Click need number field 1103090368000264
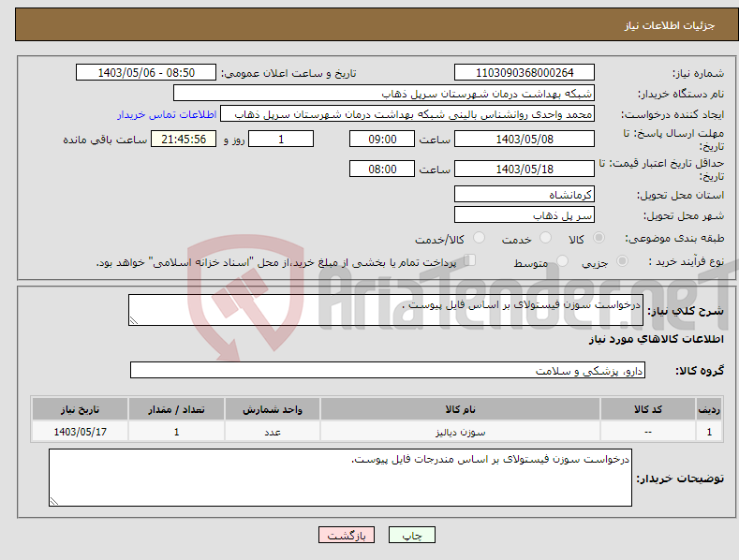739x560 pixels. (x=525, y=73)
